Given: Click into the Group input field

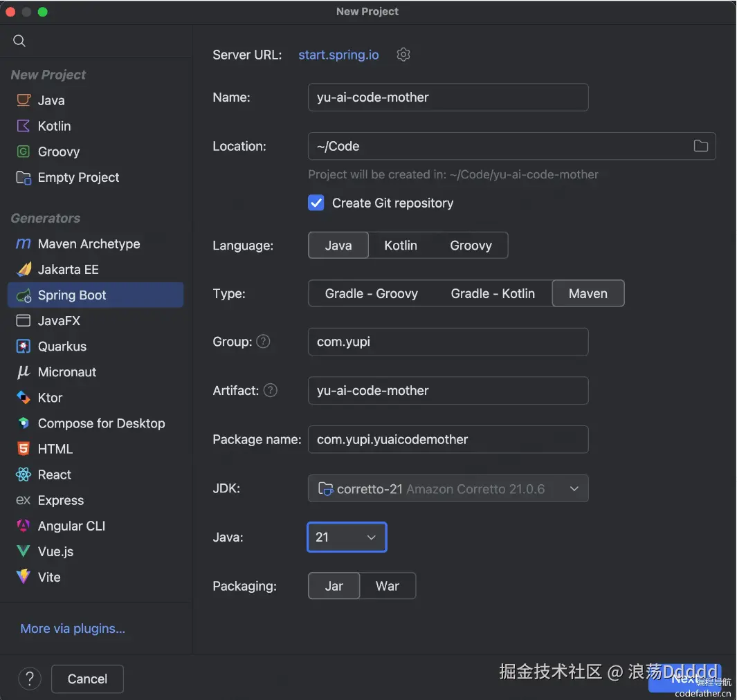Looking at the screenshot, I should coord(448,342).
